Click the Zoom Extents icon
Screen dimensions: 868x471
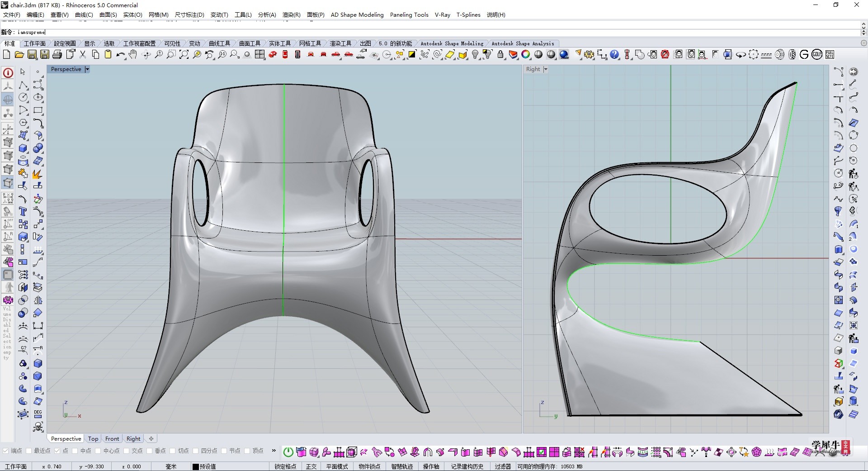point(184,55)
